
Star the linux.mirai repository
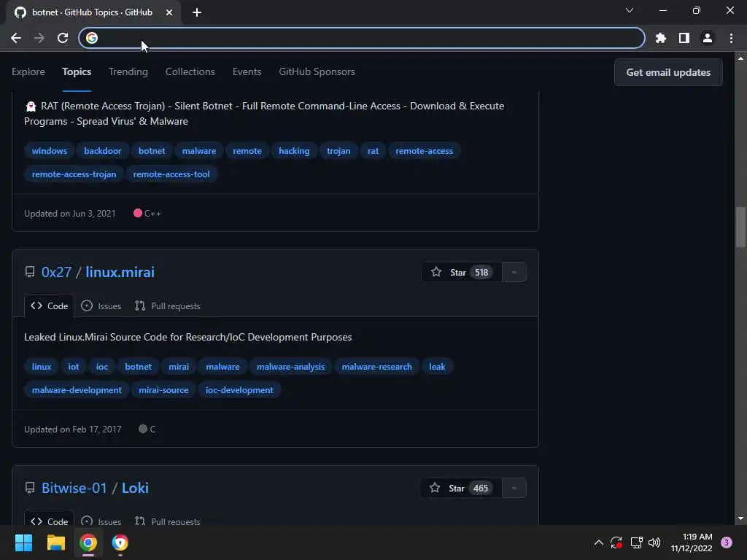coord(462,273)
